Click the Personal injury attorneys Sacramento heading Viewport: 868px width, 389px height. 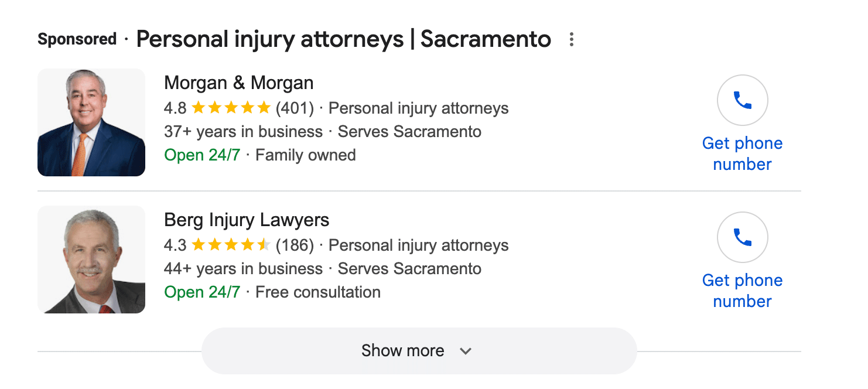(x=343, y=40)
